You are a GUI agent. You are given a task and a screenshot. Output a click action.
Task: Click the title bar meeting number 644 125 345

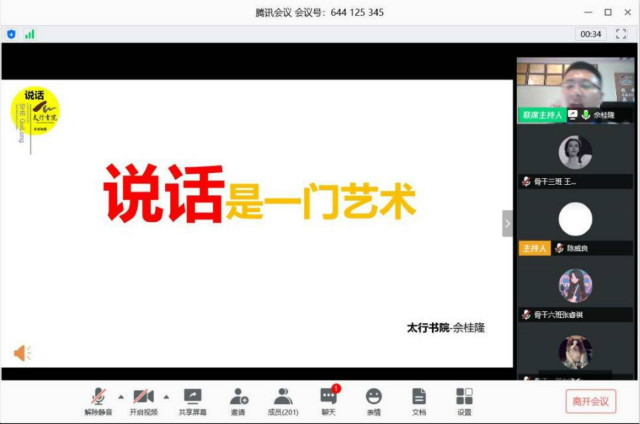tap(357, 12)
